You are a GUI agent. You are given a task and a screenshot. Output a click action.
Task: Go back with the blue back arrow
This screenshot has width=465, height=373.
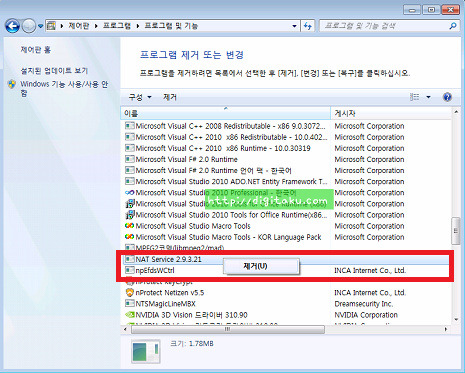tap(12, 26)
